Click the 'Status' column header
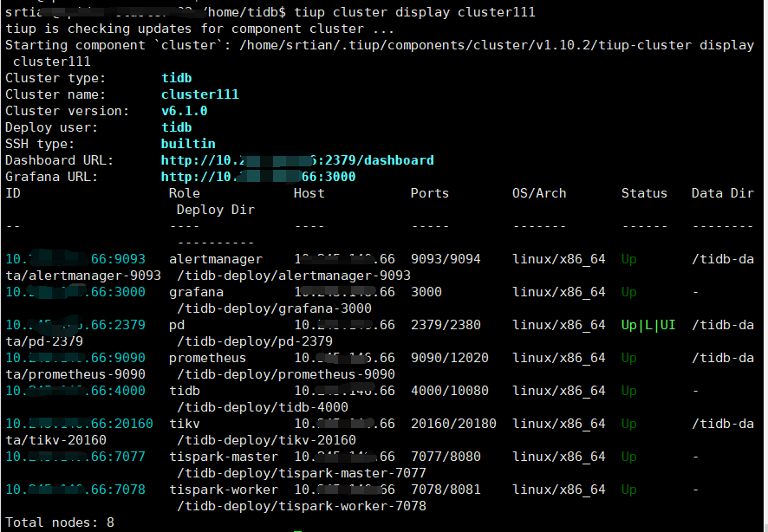Image resolution: width=768 pixels, height=532 pixels. [x=644, y=193]
